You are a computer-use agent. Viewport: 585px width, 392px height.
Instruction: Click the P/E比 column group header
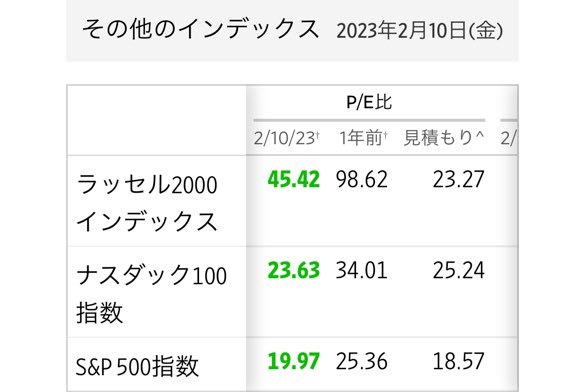[x=369, y=102]
